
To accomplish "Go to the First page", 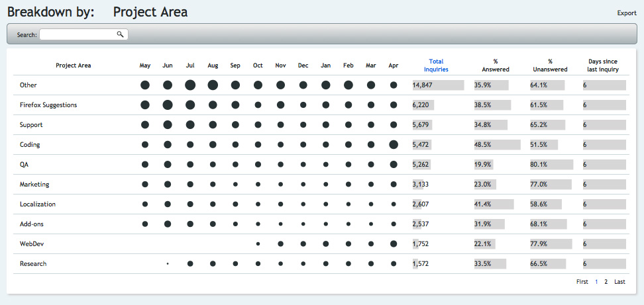I will point(582,282).
